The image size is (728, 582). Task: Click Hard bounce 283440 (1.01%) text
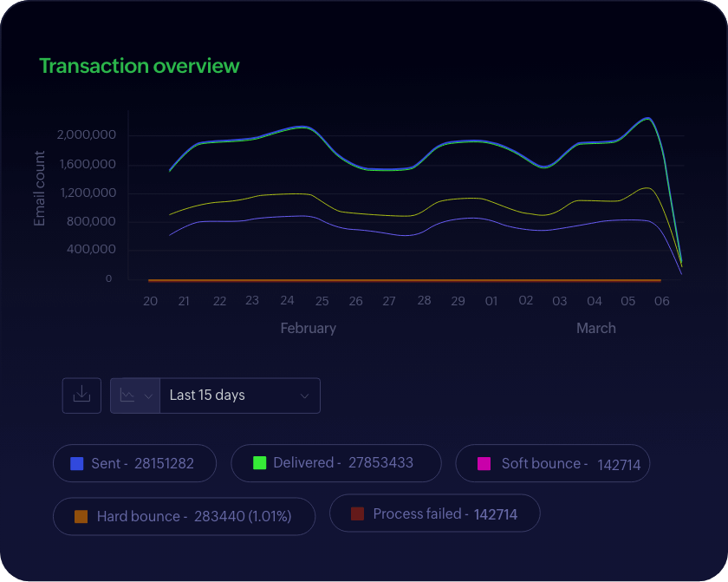coord(194,516)
